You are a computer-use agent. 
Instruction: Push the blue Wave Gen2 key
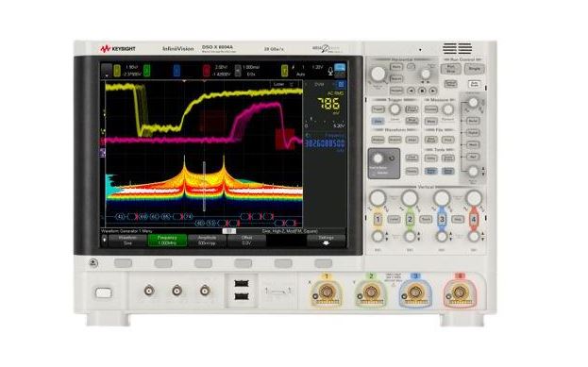[x=447, y=171]
